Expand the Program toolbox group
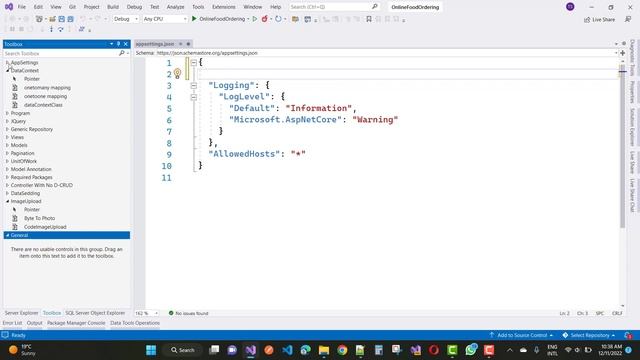Image resolution: width=640 pixels, height=360 pixels. click(7, 113)
